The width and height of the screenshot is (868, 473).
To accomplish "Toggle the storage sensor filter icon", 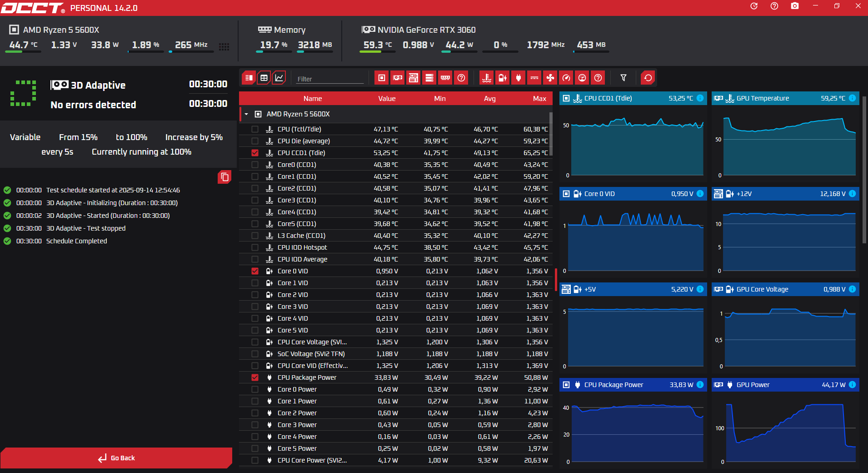I will [x=429, y=78].
